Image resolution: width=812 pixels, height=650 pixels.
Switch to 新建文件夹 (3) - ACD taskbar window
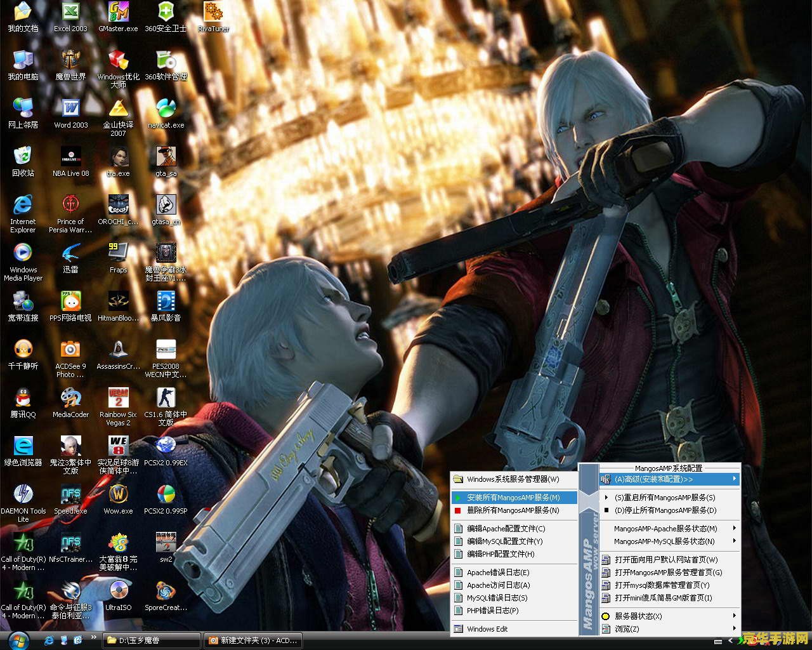(x=253, y=640)
